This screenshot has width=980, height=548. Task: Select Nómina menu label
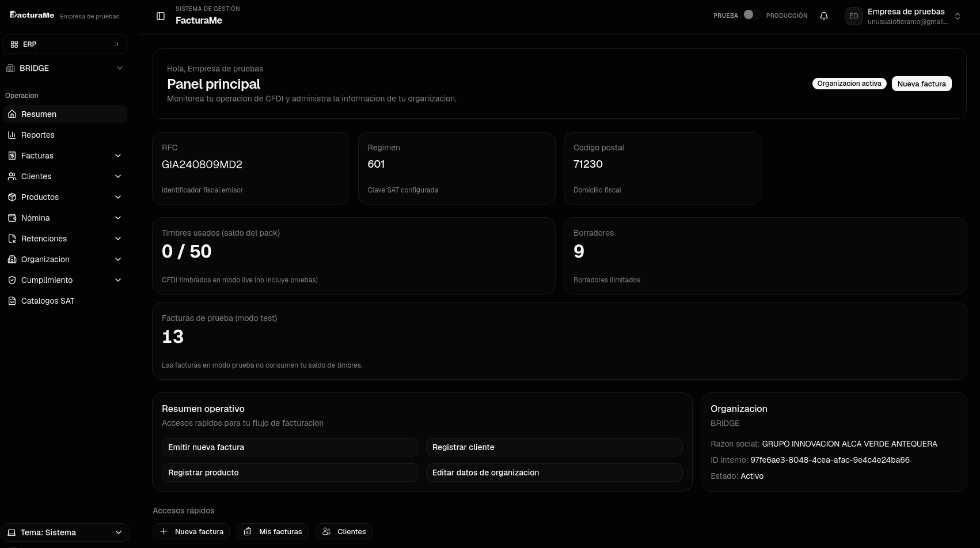[x=36, y=218]
